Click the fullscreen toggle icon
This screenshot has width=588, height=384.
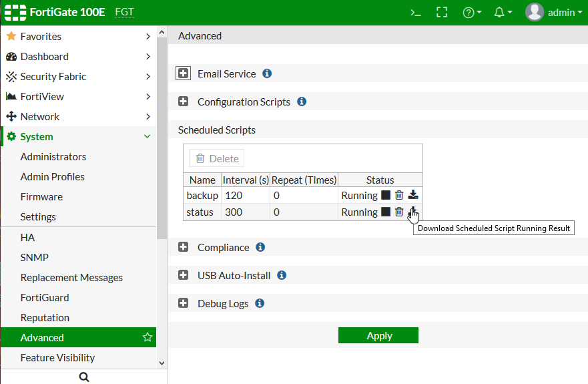pos(442,13)
